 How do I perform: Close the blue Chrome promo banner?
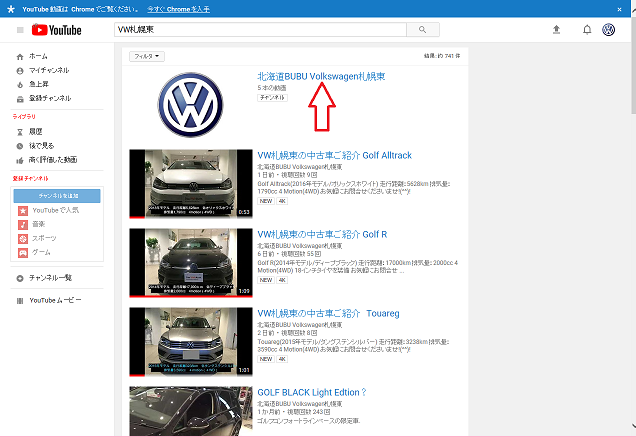tap(619, 9)
